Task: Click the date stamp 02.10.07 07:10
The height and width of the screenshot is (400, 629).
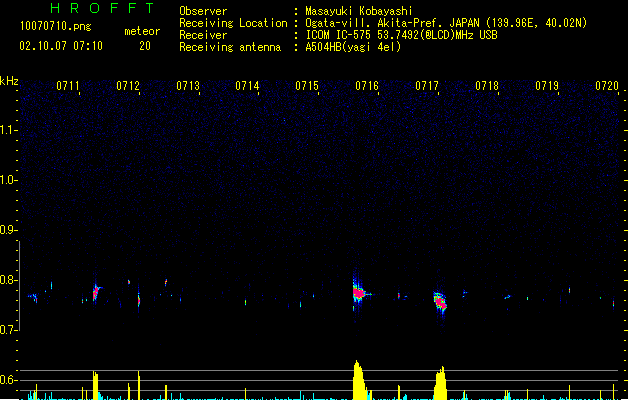Action: pyautogui.click(x=61, y=46)
